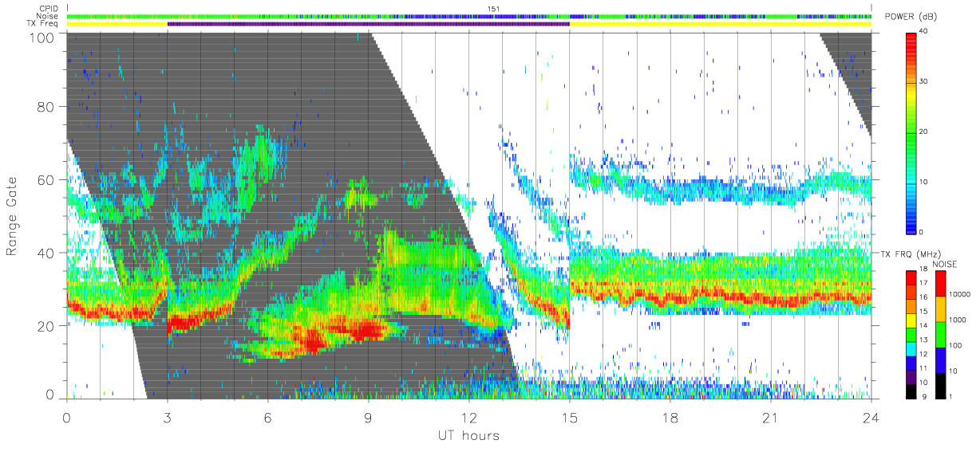Click x-axis tick label '24'
Screen dimensions: 980x452
click(x=871, y=417)
